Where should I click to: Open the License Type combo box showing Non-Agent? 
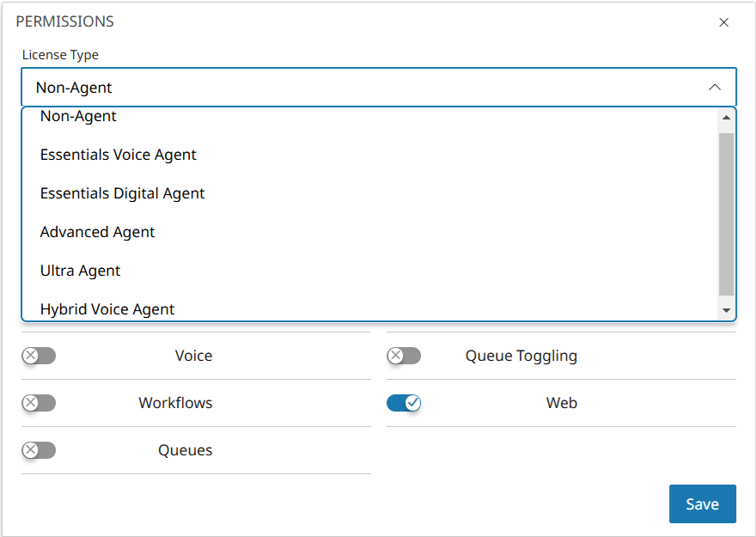(379, 88)
